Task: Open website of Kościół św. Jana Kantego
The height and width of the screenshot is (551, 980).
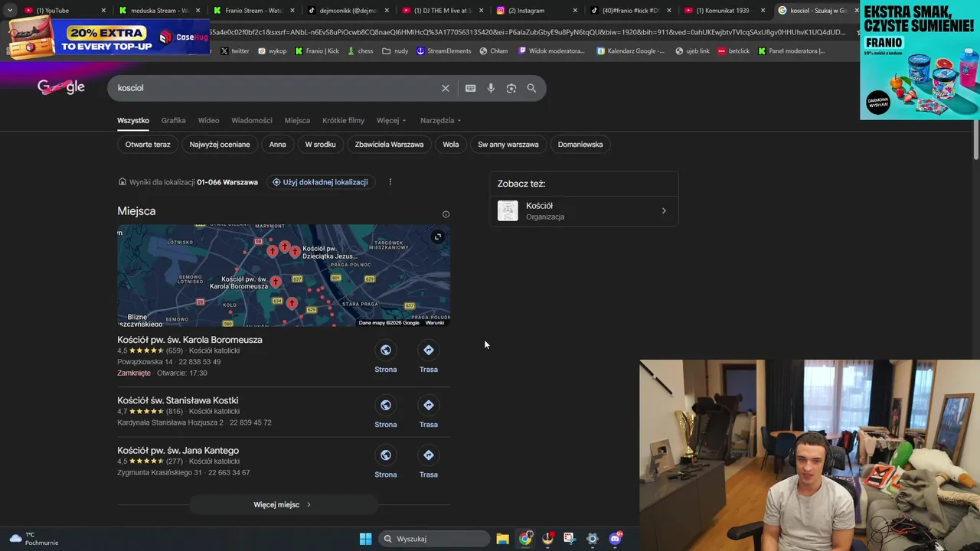Action: (x=386, y=462)
